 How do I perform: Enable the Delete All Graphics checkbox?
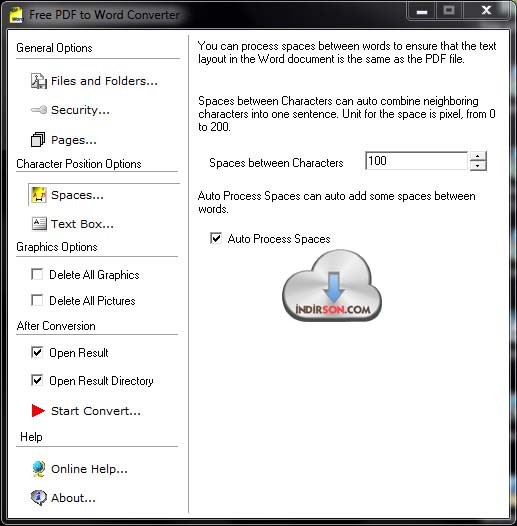point(37,274)
